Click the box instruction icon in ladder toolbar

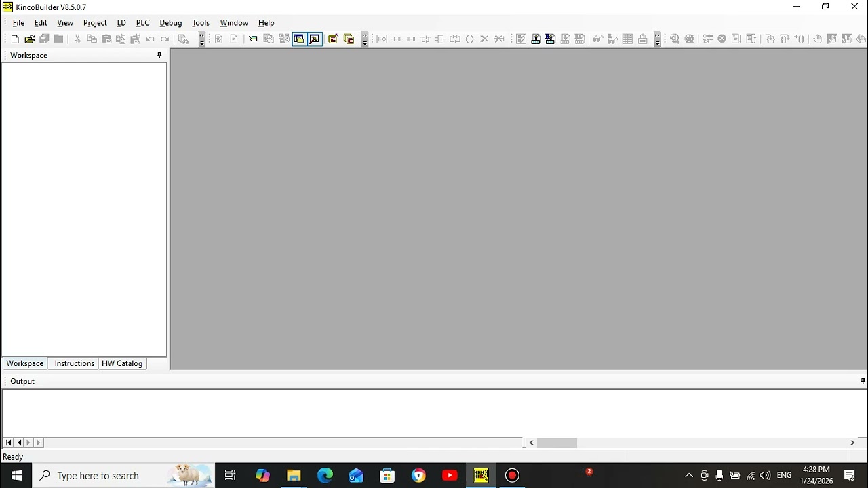point(440,39)
